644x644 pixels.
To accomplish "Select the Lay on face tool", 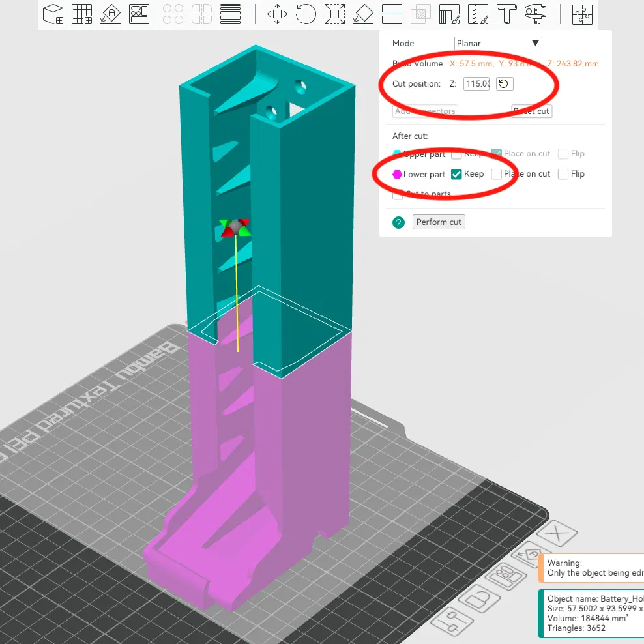I will click(364, 14).
